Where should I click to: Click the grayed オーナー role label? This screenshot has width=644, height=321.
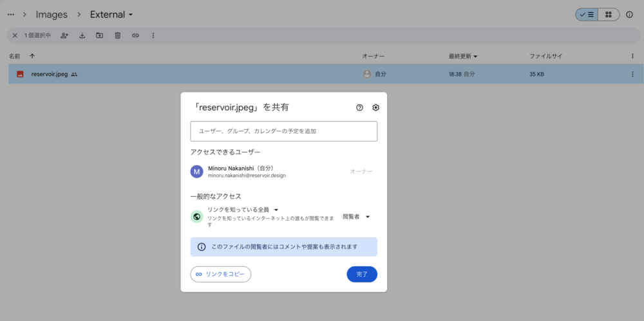[x=361, y=172]
